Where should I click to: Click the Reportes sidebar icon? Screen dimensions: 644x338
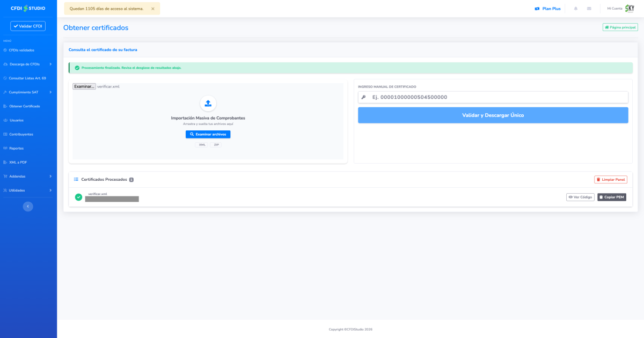coord(5,148)
